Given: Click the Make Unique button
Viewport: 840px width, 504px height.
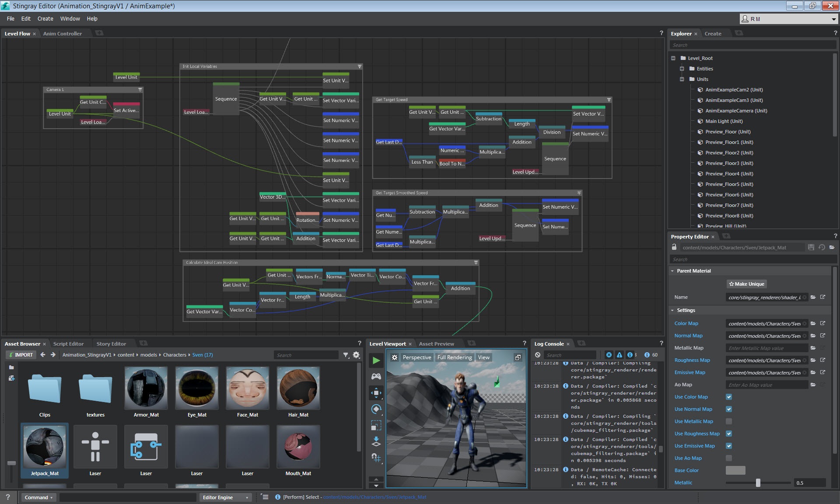Looking at the screenshot, I should click(x=746, y=284).
